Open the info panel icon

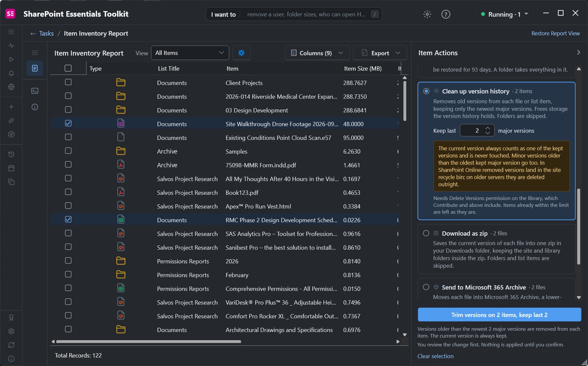35,107
